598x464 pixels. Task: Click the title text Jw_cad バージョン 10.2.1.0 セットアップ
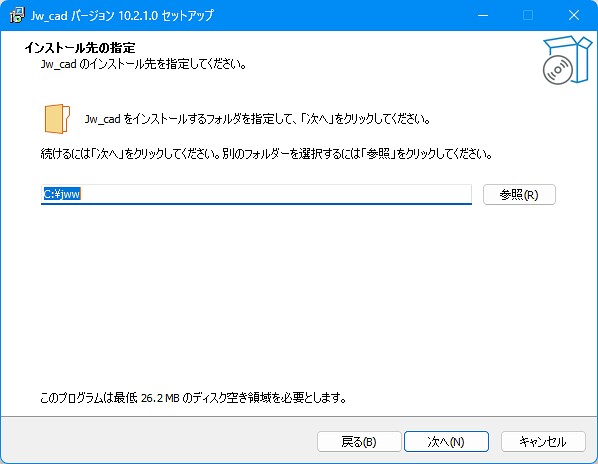[x=122, y=15]
